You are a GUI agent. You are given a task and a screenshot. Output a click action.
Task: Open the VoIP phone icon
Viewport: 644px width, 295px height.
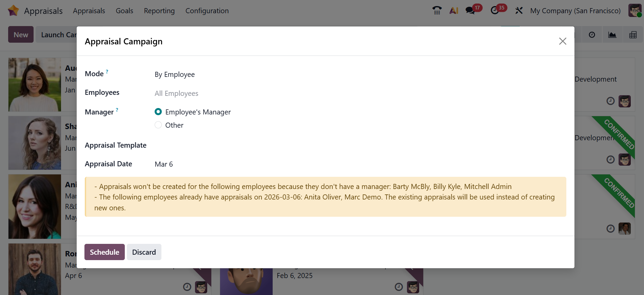point(437,10)
